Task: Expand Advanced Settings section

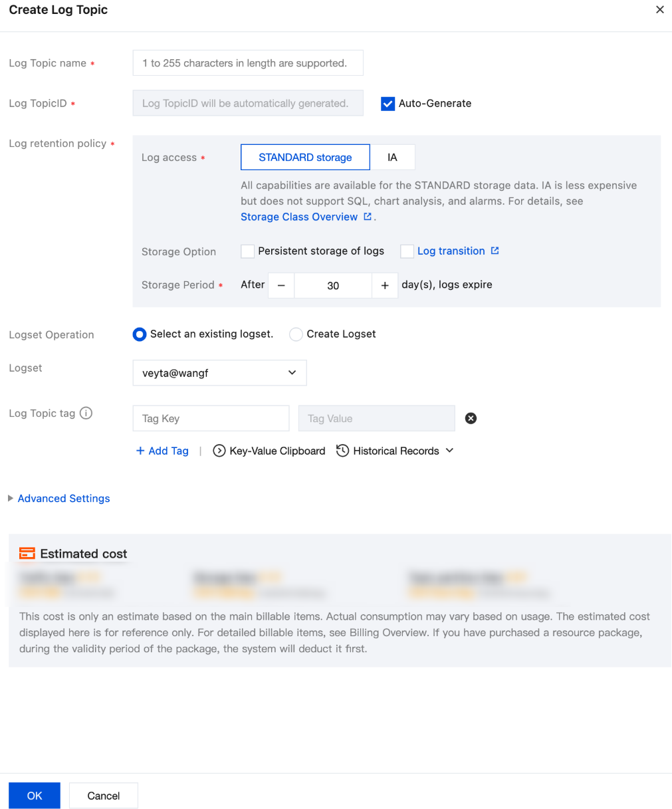Action: pyautogui.click(x=63, y=499)
